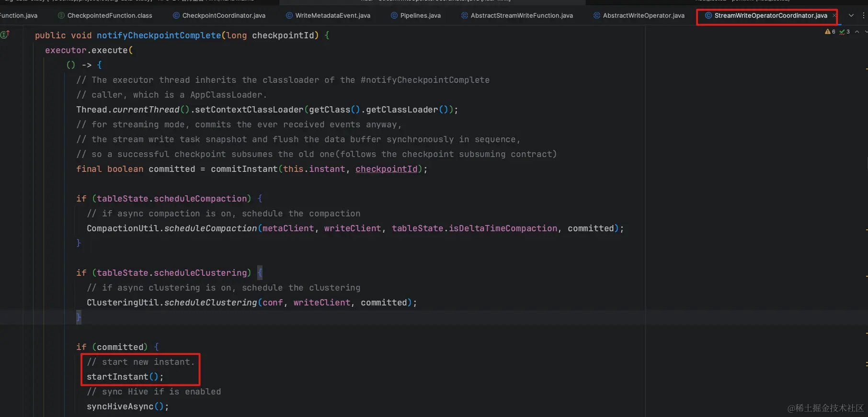The width and height of the screenshot is (868, 417).
Task: Click the highlighted closing brace of the clustering block
Action: (79, 317)
